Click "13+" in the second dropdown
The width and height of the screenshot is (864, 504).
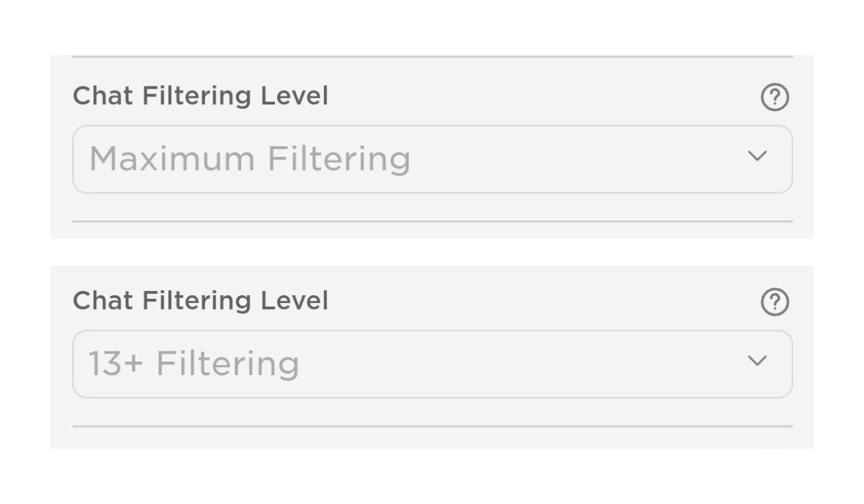coord(115,364)
